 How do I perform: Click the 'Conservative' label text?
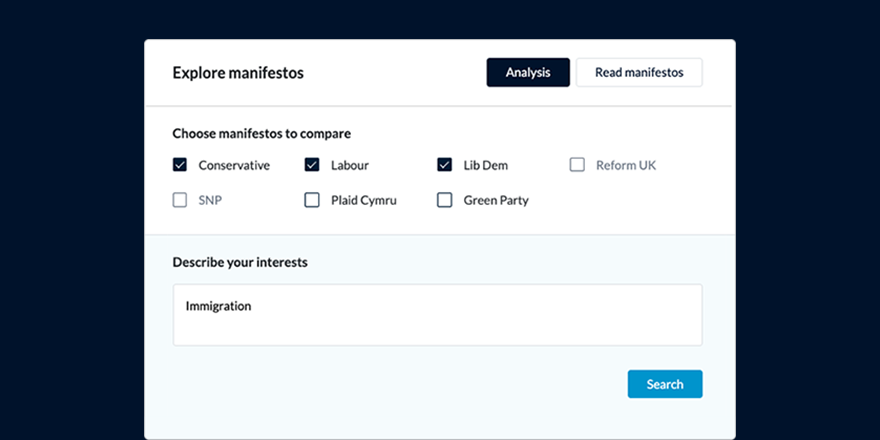click(234, 165)
